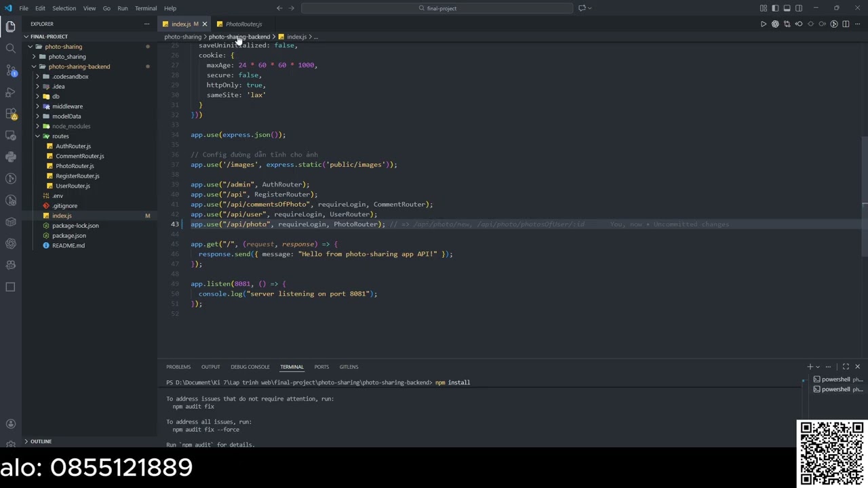Click the editor vertical scrollbar
The width and height of the screenshot is (868, 488).
(x=865, y=197)
